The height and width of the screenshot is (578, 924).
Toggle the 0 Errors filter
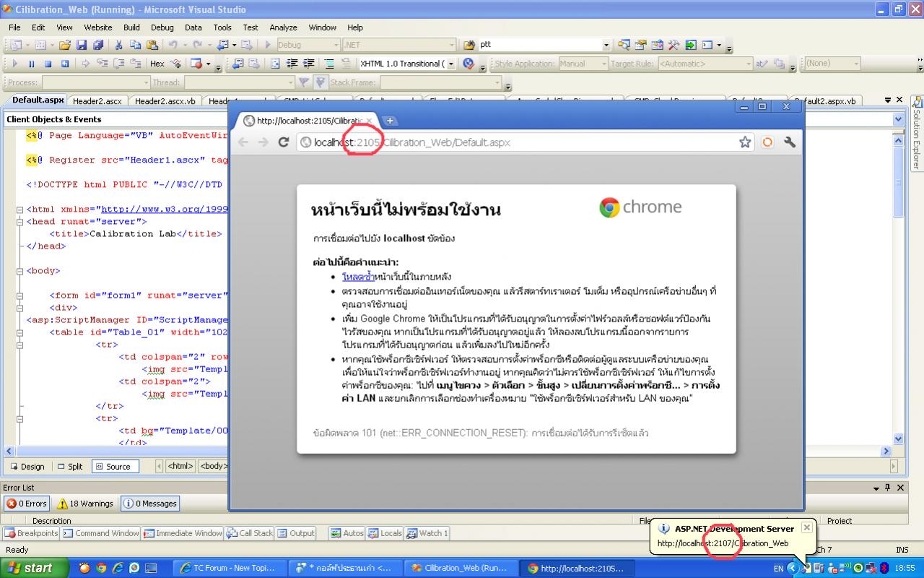pyautogui.click(x=27, y=504)
